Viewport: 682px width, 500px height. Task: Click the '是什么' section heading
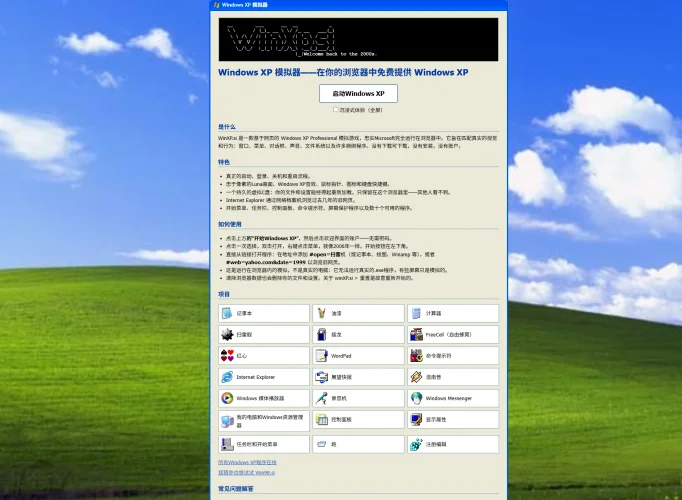pos(227,127)
